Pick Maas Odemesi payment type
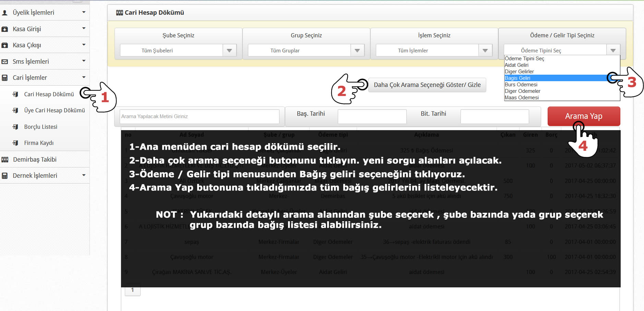The image size is (644, 311). pyautogui.click(x=522, y=98)
